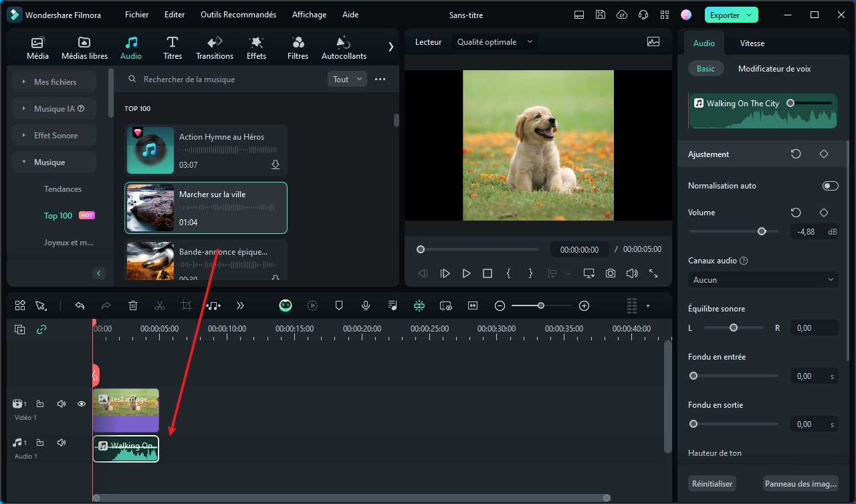Add a new track with the plus-layers icon
The height and width of the screenshot is (504, 856).
click(x=20, y=330)
